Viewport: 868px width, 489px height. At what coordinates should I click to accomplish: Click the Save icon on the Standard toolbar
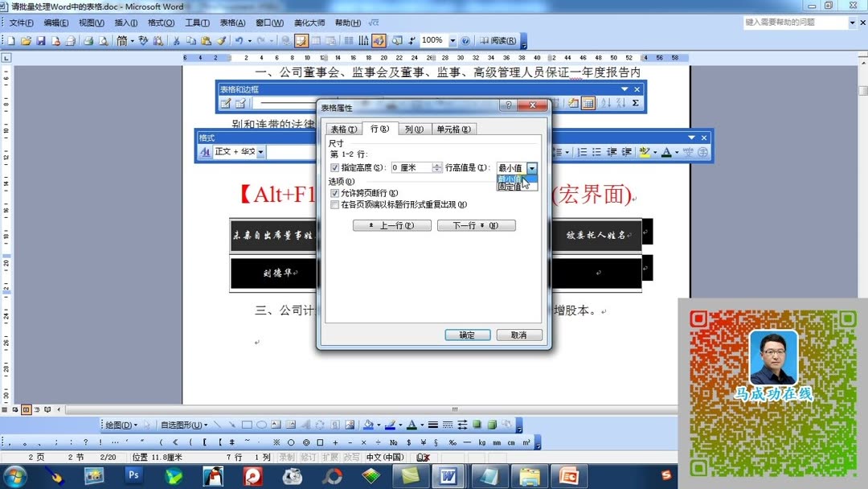point(40,40)
